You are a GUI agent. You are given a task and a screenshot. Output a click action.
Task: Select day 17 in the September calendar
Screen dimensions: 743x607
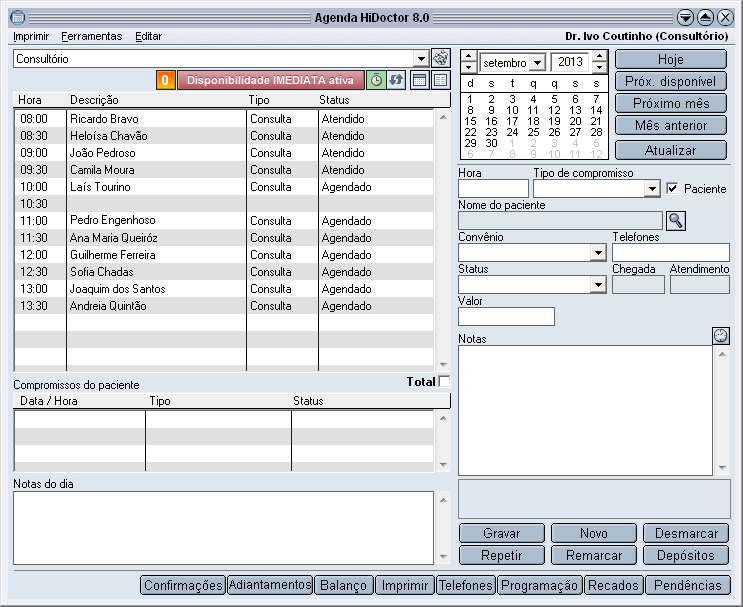(x=512, y=121)
